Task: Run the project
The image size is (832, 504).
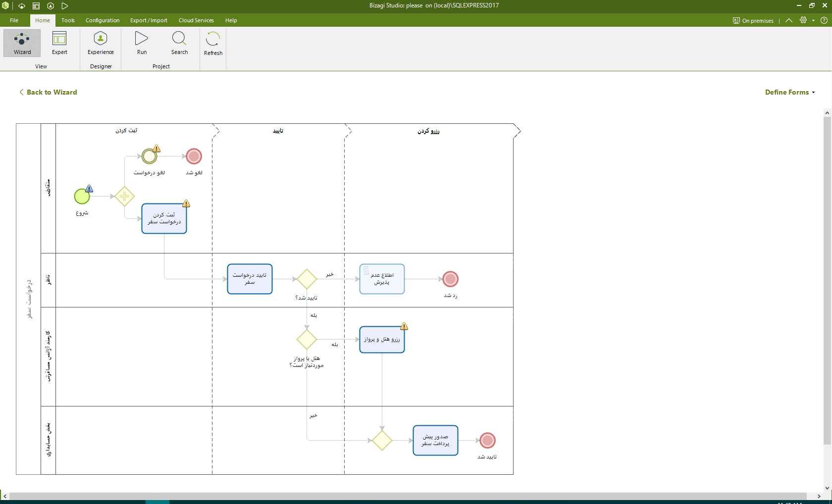Action: (x=142, y=43)
